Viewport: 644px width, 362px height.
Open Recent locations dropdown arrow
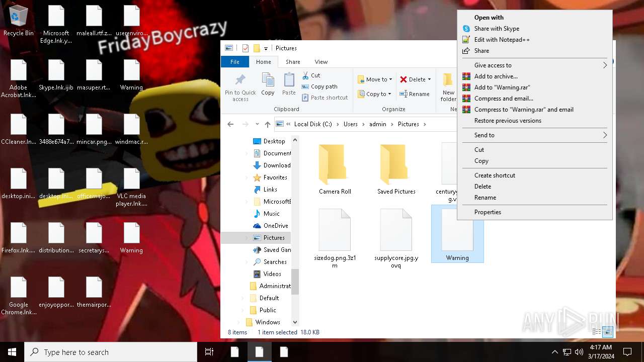[257, 124]
